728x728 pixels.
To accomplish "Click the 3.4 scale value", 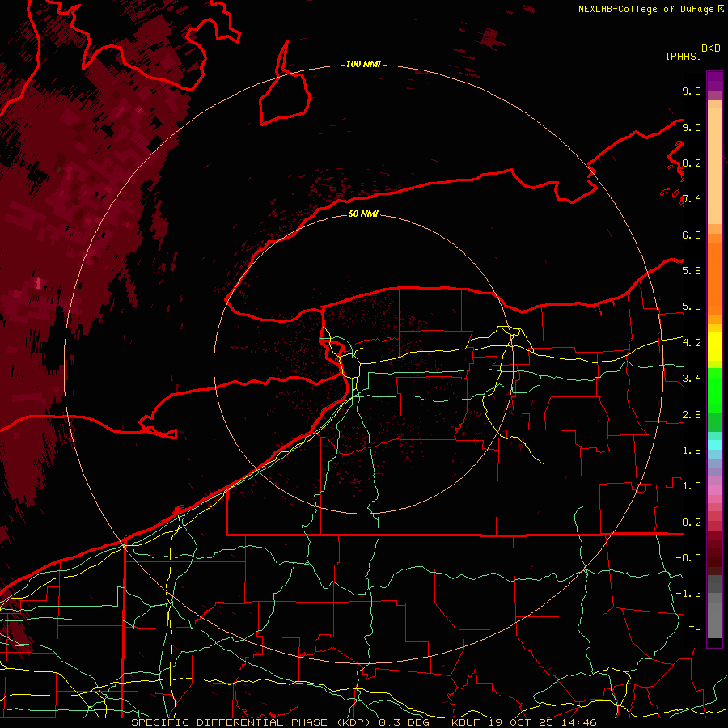I will (692, 379).
